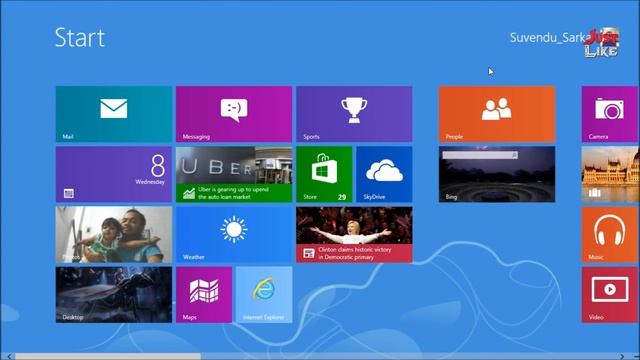Click the horizontal scrollbar thumb
This screenshot has height=360, width=640.
[108, 356]
